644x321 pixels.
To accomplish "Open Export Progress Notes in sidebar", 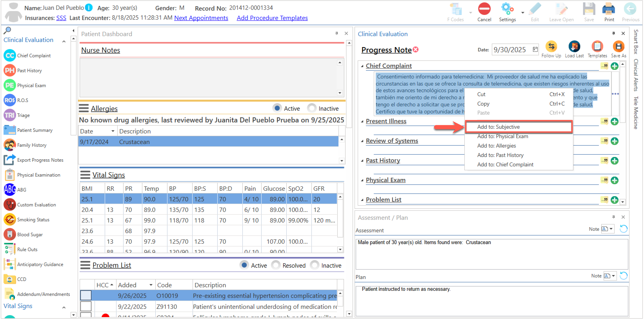I will 40,160.
